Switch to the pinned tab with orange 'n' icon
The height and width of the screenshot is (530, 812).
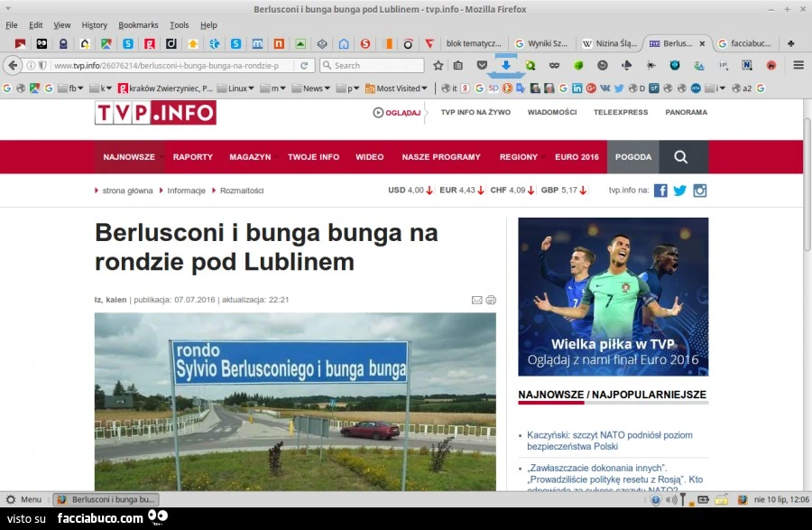[x=279, y=44]
